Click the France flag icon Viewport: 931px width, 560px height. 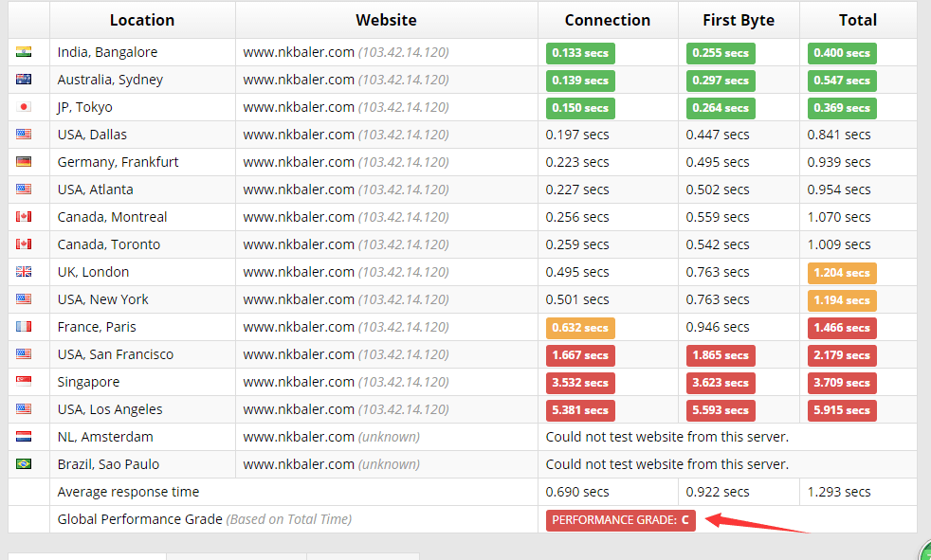(24, 326)
